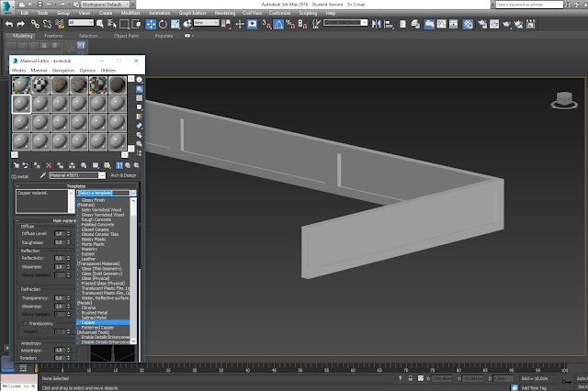588x391 pixels.
Task: Collapse the Select a template dropdown
Action: [133, 194]
